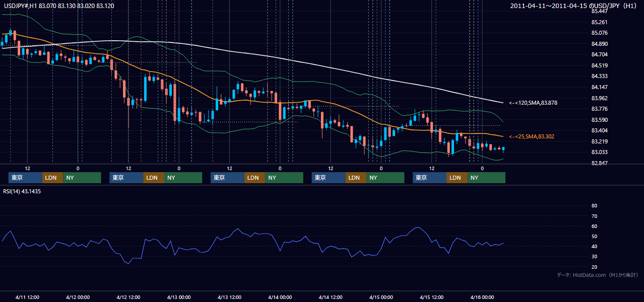Click RSI scale value 30
644x302 pixels.
594,257
